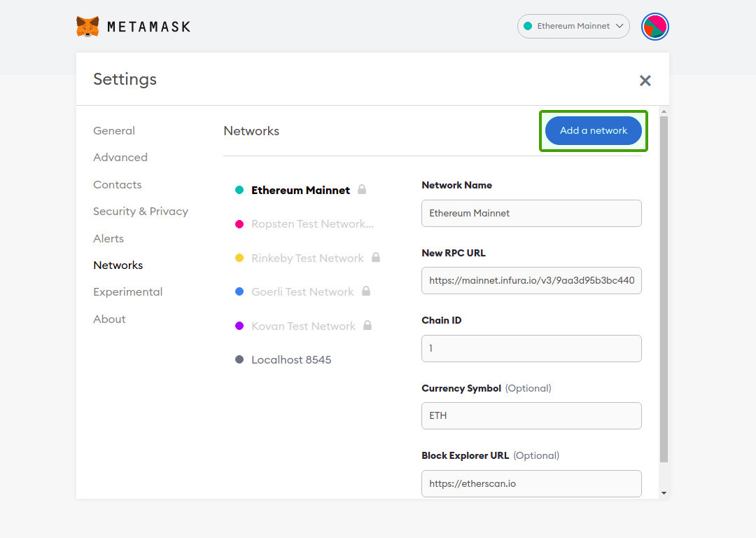Click the Chain ID input field
This screenshot has width=756, height=538.
pyautogui.click(x=531, y=348)
